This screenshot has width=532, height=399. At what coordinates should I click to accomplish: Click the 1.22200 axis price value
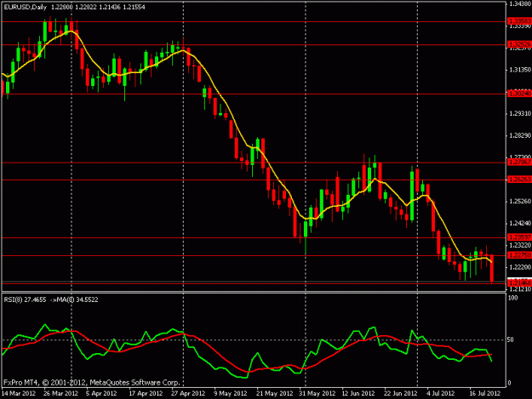point(520,267)
